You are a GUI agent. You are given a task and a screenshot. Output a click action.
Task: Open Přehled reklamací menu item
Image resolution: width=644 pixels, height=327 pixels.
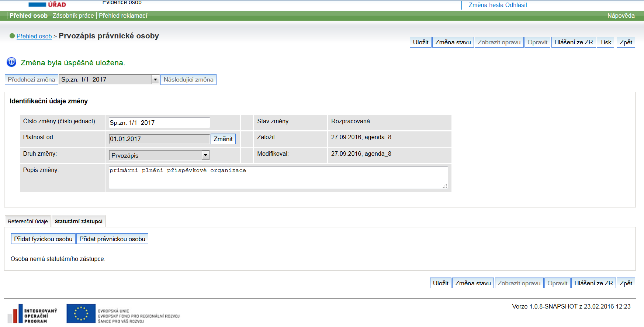click(123, 16)
